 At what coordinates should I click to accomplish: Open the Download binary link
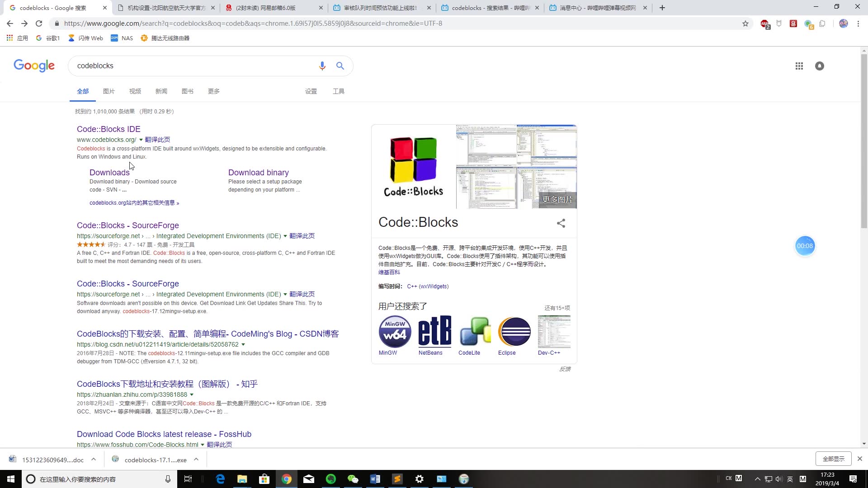click(258, 172)
